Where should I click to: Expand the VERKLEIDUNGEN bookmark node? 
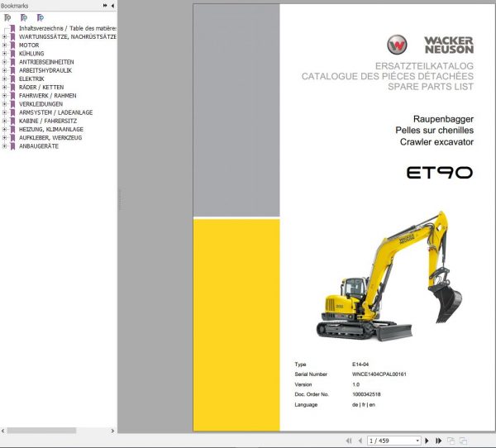click(x=4, y=104)
